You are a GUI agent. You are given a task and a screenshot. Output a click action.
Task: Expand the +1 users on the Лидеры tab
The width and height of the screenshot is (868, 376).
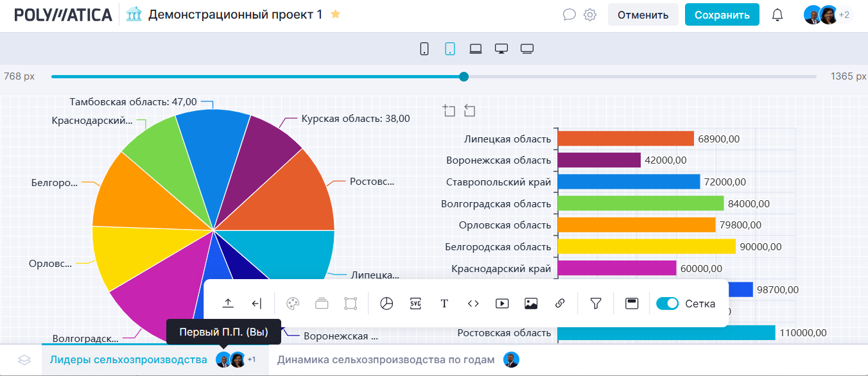(252, 360)
